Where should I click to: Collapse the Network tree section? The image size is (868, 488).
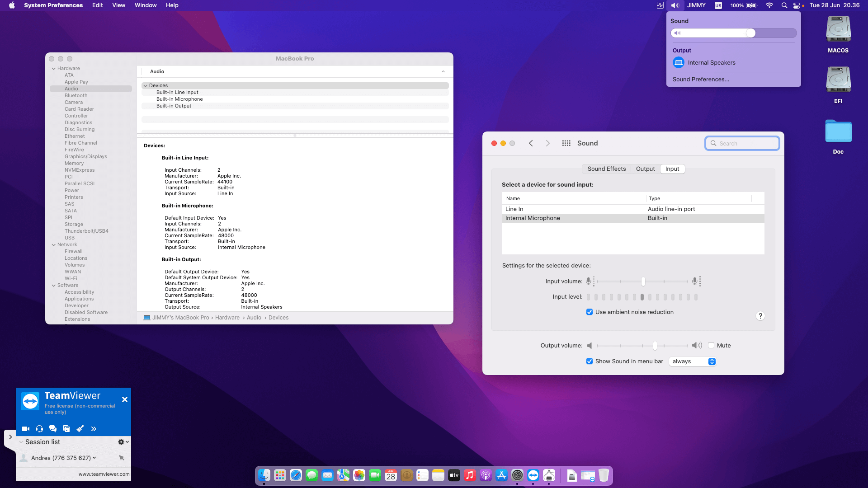coord(54,245)
